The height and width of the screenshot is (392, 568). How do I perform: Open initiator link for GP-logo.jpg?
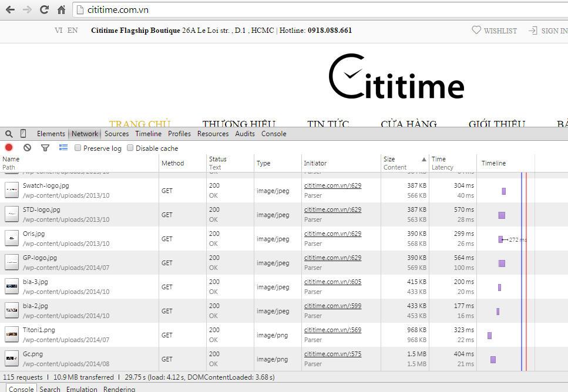[x=332, y=258]
